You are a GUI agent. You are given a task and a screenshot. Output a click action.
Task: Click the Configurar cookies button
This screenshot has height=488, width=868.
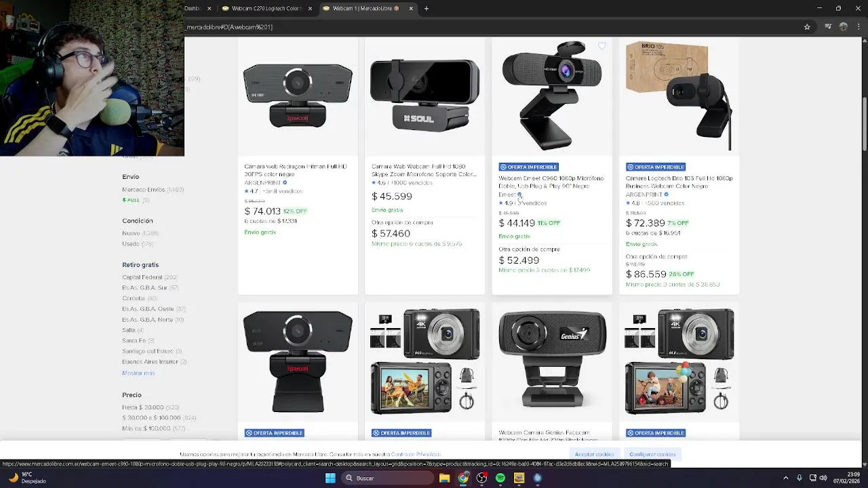[652, 454]
